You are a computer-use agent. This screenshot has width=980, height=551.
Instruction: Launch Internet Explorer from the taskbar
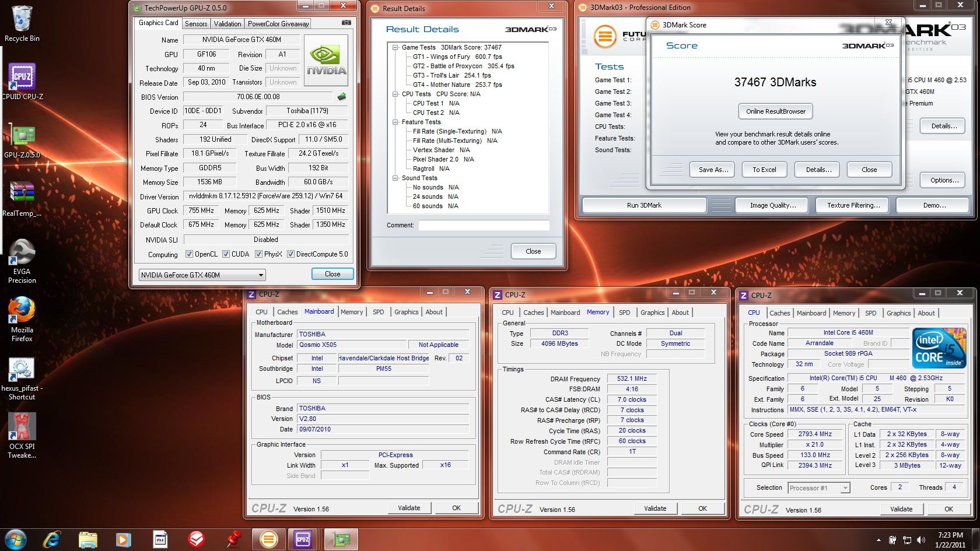tap(51, 539)
